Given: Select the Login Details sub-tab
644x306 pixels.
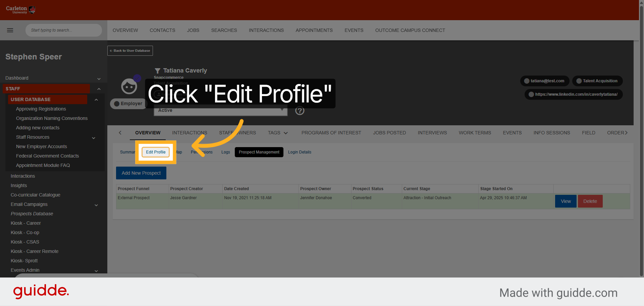Looking at the screenshot, I should [300, 152].
